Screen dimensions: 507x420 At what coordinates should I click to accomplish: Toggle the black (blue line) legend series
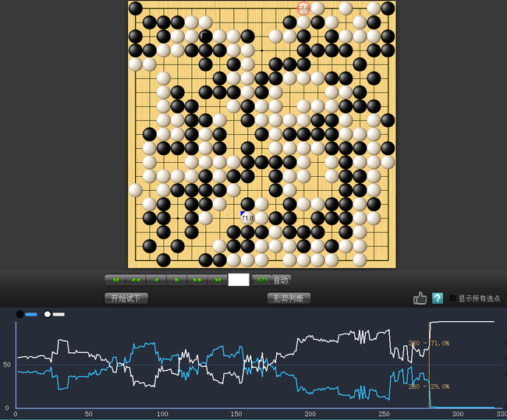pos(27,314)
